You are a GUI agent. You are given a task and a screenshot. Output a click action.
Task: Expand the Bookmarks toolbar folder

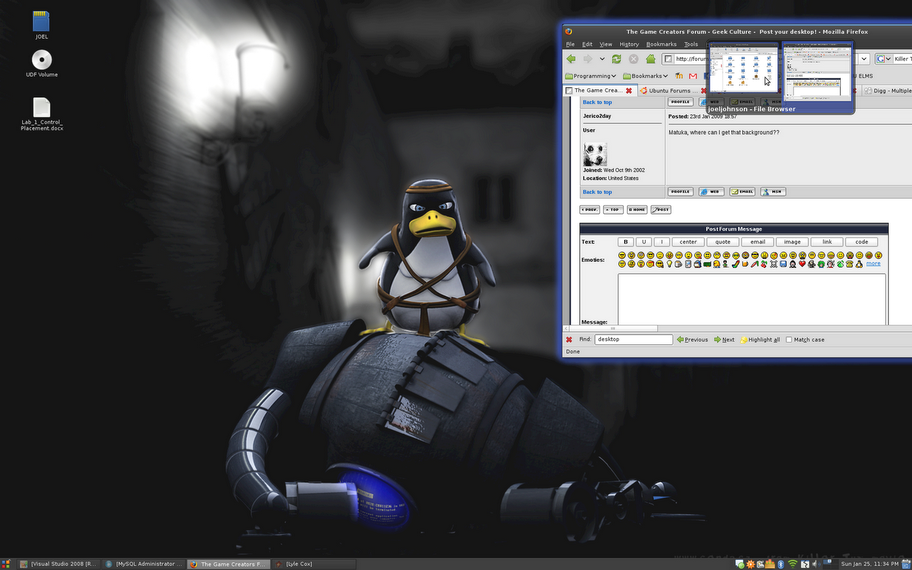click(645, 76)
